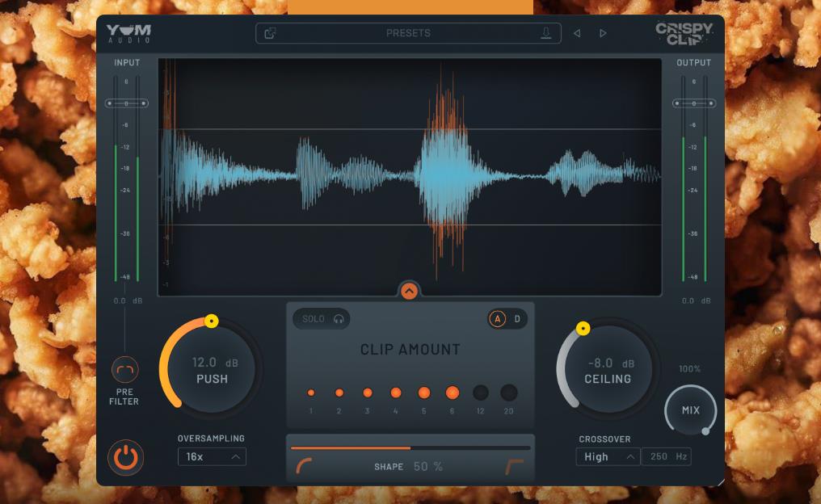This screenshot has width=821, height=504.
Task: Click the 250 Hz crossover field
Action: 667,457
